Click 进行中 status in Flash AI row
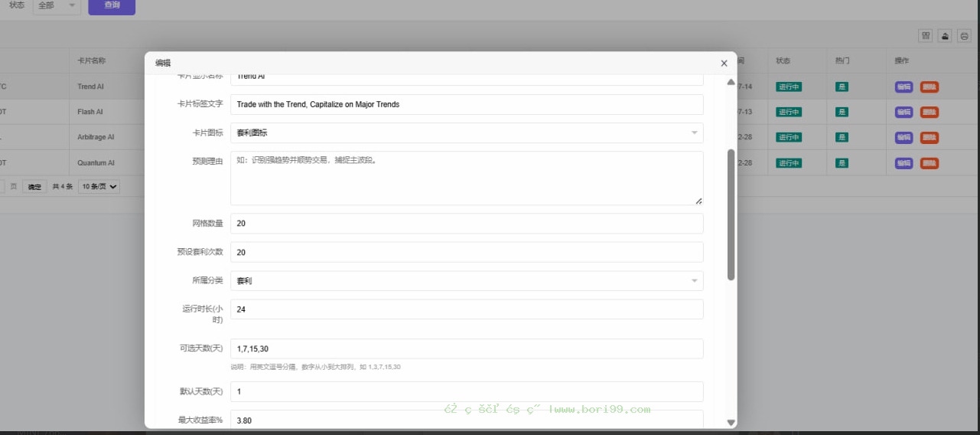Screen dimensions: 980x435 tap(789, 112)
